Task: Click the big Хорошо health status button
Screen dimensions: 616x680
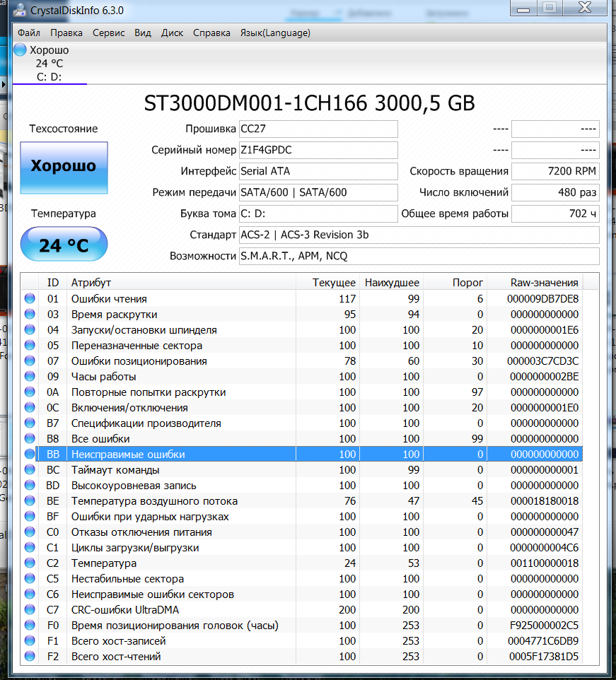Action: [x=64, y=168]
